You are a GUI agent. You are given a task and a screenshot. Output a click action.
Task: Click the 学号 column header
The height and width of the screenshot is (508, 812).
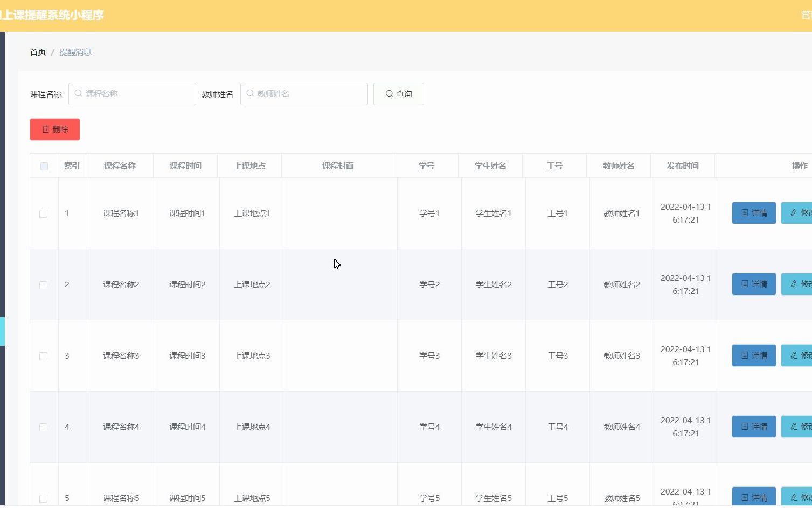click(x=426, y=166)
